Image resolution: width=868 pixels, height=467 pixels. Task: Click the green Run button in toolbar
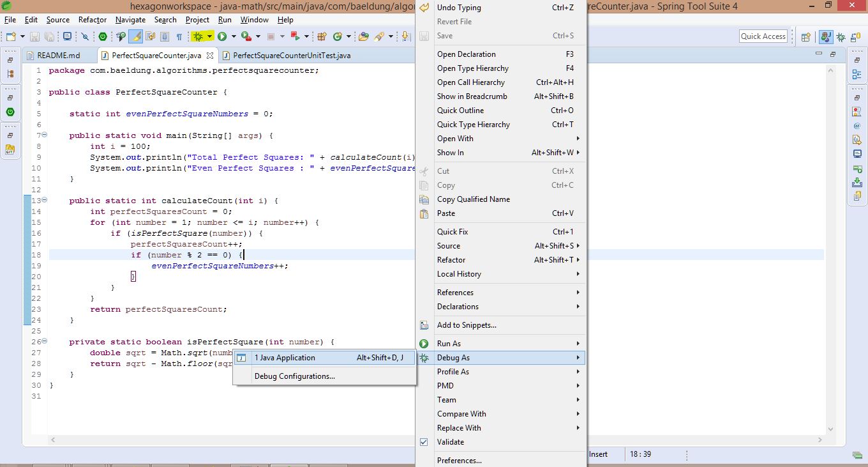click(222, 36)
